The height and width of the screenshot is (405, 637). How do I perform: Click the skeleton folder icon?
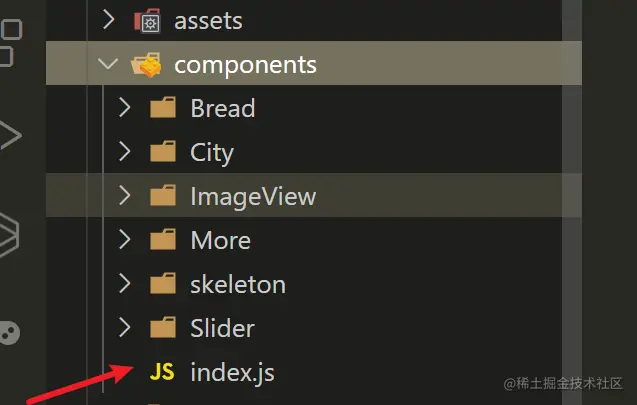[x=162, y=284]
